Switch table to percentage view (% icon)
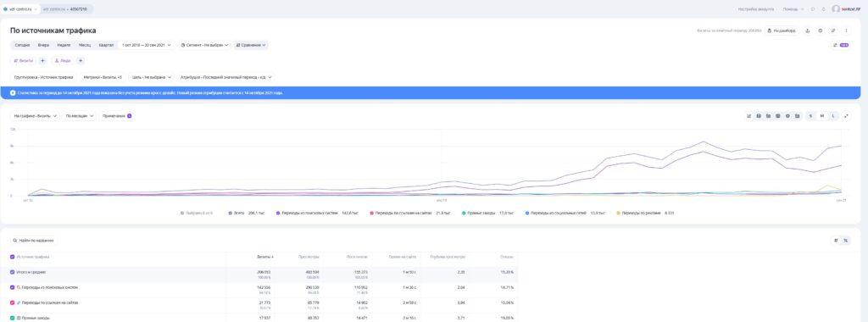The image size is (868, 322). click(845, 240)
